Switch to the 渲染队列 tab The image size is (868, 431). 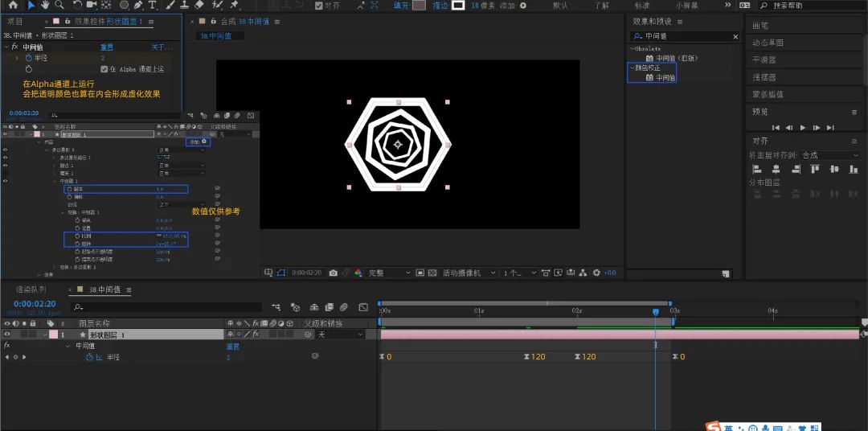(x=31, y=289)
